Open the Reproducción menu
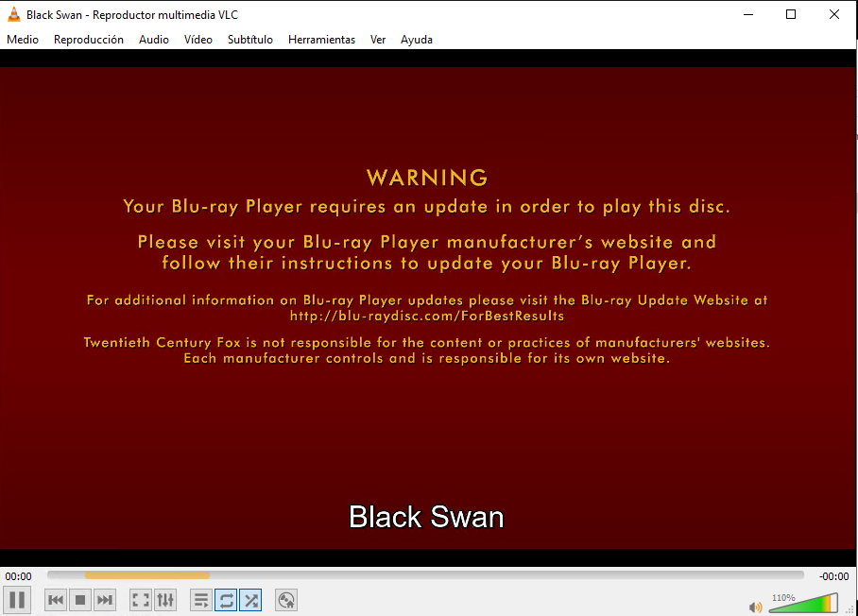This screenshot has width=858, height=616. pos(89,40)
